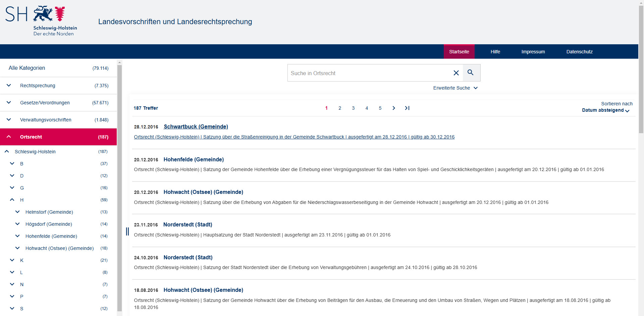Image resolution: width=644 pixels, height=316 pixels.
Task: Go to results page 2
Action: pos(340,108)
